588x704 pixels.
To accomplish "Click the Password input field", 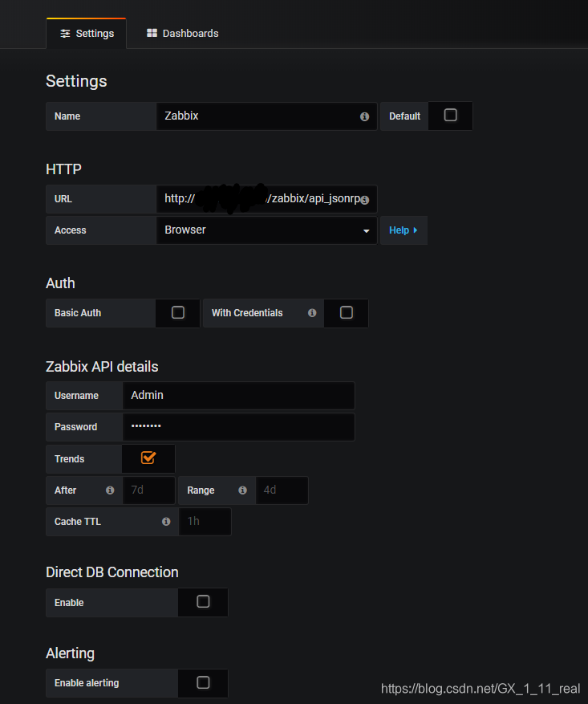I will pyautogui.click(x=238, y=427).
